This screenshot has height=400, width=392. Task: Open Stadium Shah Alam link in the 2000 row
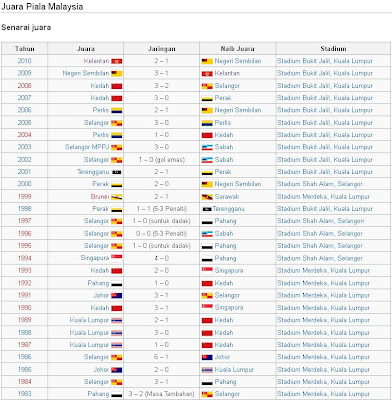point(320,184)
